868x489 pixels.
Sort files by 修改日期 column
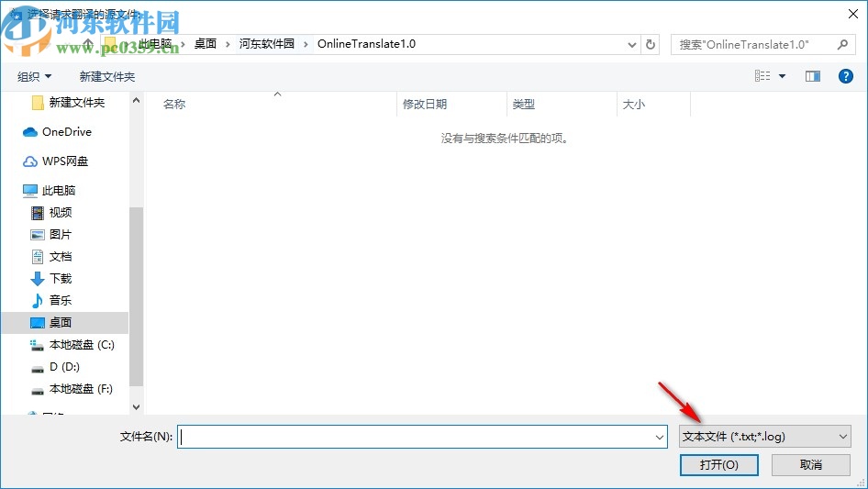pyautogui.click(x=425, y=104)
